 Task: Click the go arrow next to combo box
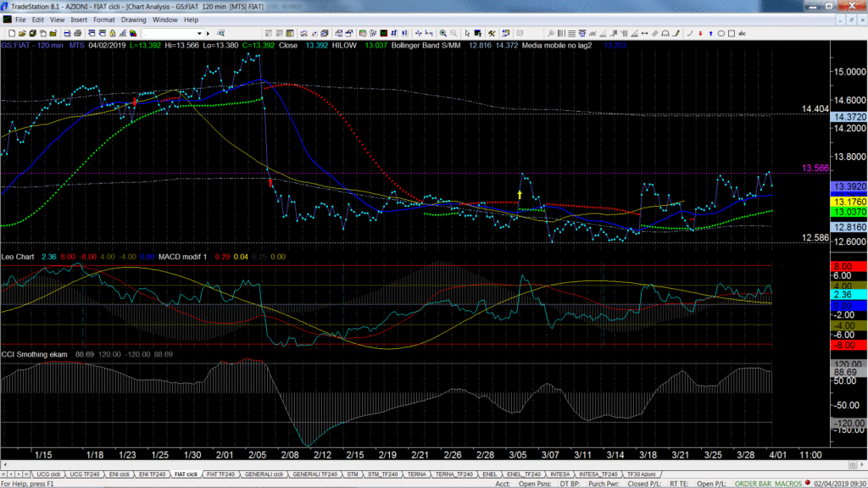209,33
